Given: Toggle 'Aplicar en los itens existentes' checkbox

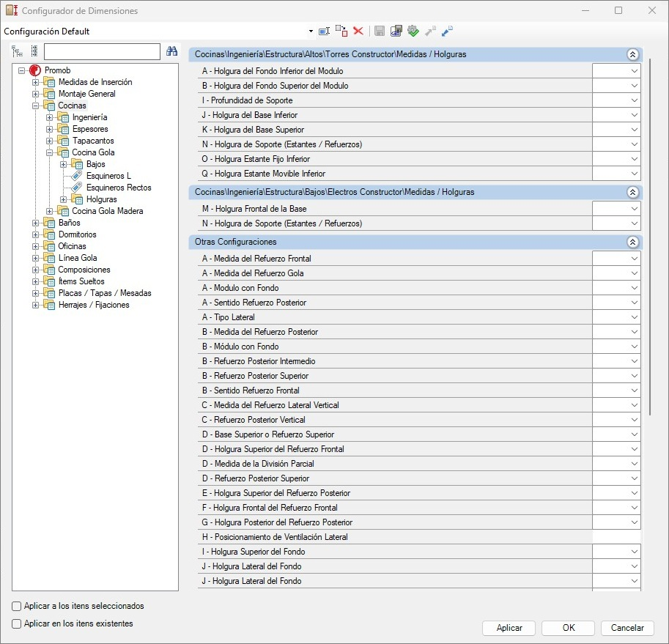Looking at the screenshot, I should [17, 624].
